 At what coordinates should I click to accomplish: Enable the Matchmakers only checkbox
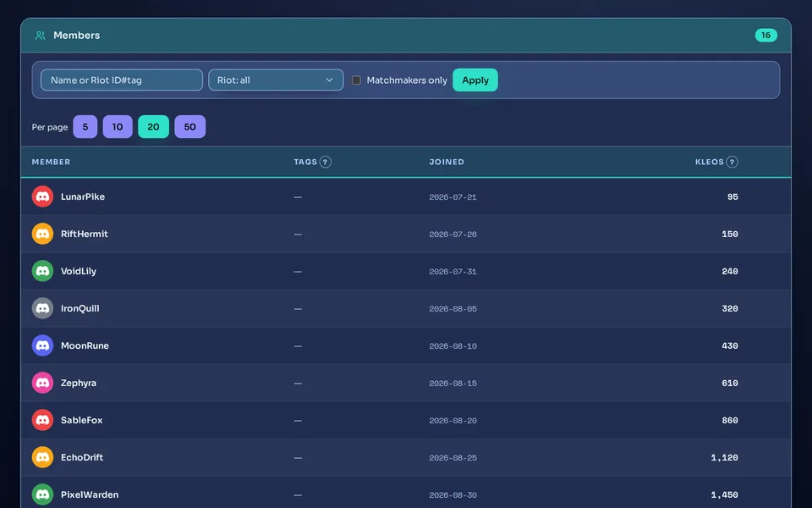(356, 80)
